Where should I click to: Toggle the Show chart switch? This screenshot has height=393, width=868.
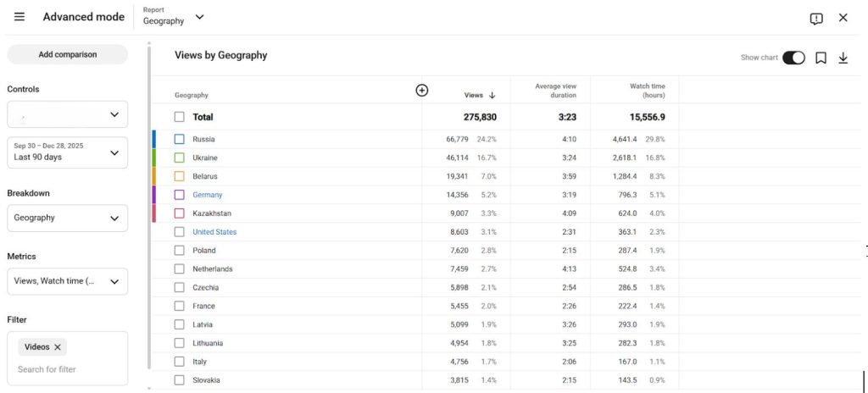[793, 58]
